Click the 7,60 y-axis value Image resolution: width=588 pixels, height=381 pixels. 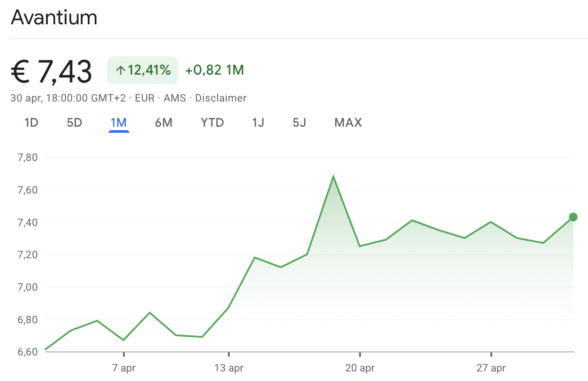point(27,190)
